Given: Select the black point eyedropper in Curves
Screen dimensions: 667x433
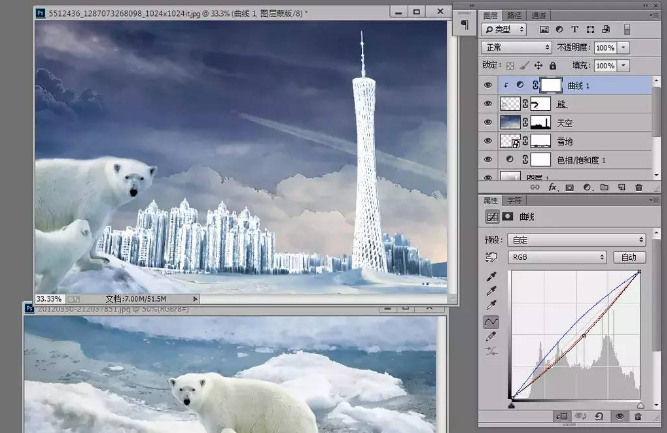Looking at the screenshot, I should (492, 277).
